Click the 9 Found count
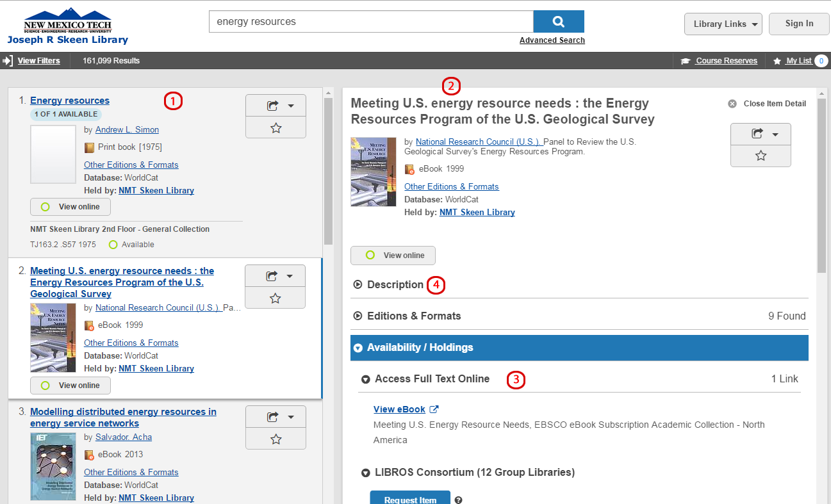 pos(787,316)
